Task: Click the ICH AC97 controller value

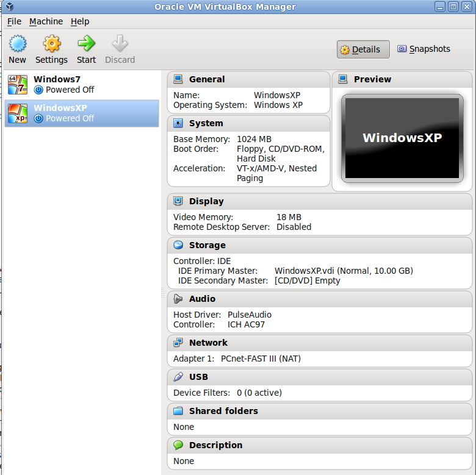Action: click(246, 324)
